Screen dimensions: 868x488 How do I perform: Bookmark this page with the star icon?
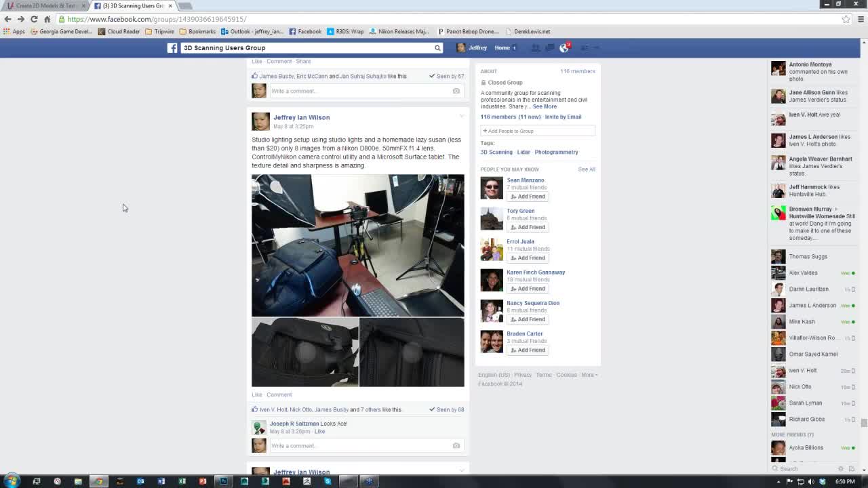846,19
